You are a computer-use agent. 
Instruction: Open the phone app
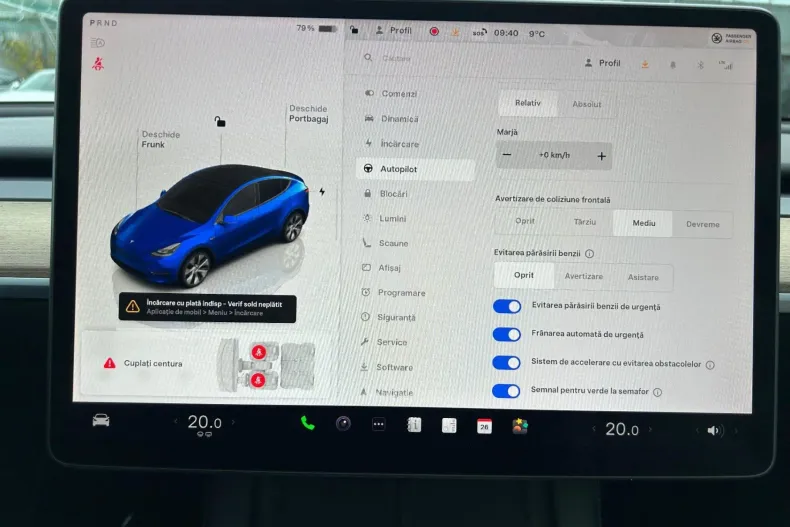point(307,423)
